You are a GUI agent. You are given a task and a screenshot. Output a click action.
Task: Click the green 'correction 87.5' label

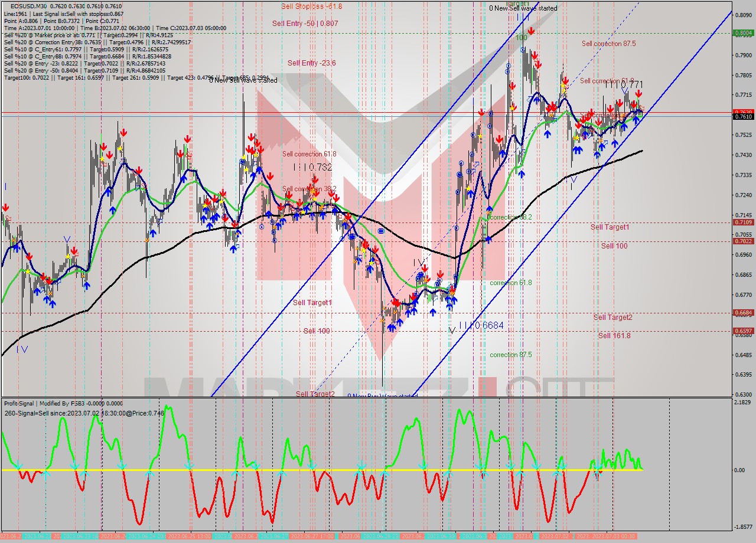(511, 355)
